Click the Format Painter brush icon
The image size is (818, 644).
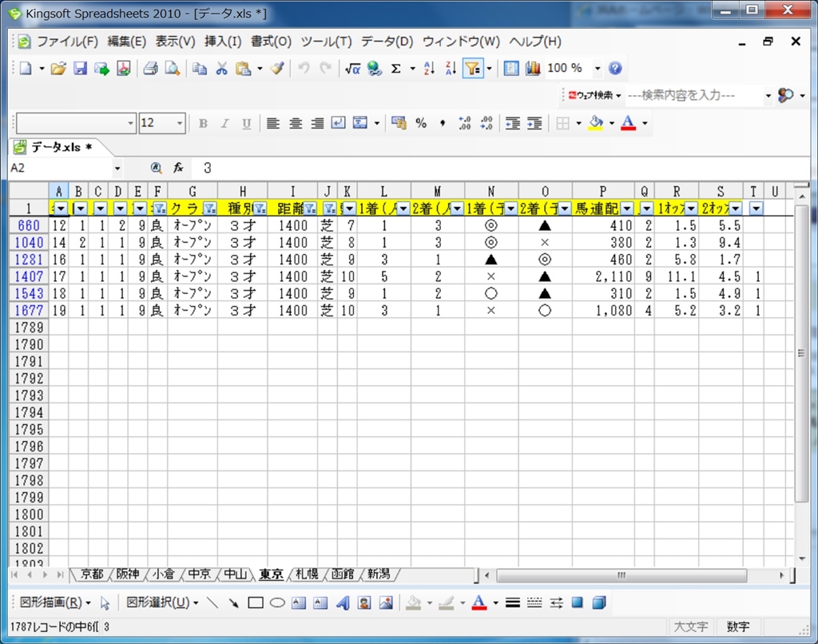277,69
